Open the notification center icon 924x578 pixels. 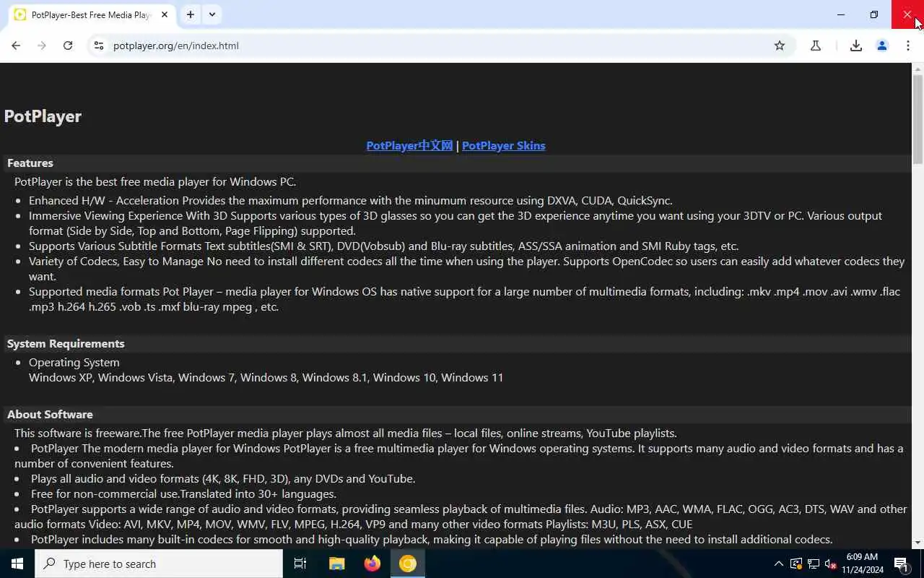point(901,564)
